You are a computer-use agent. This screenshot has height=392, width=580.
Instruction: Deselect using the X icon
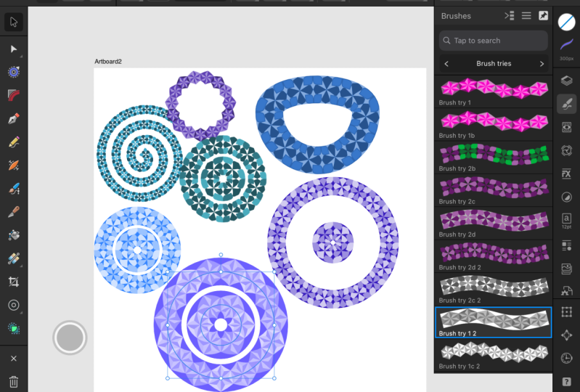coord(14,359)
